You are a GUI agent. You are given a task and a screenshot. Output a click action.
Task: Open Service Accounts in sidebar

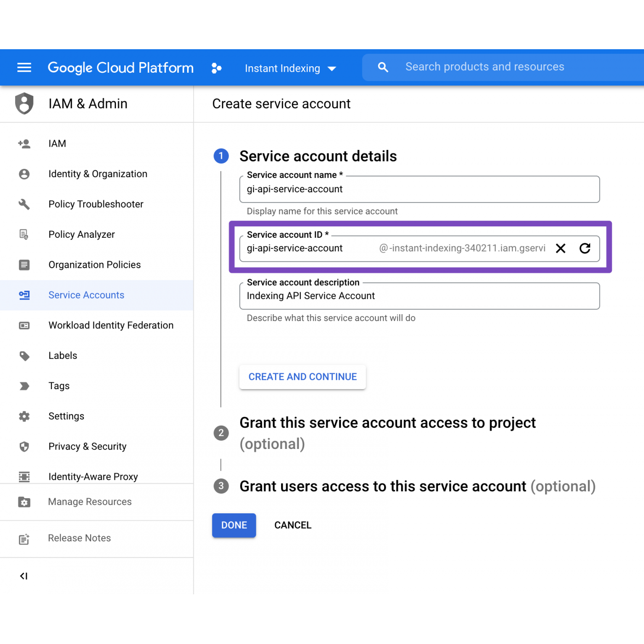(86, 295)
